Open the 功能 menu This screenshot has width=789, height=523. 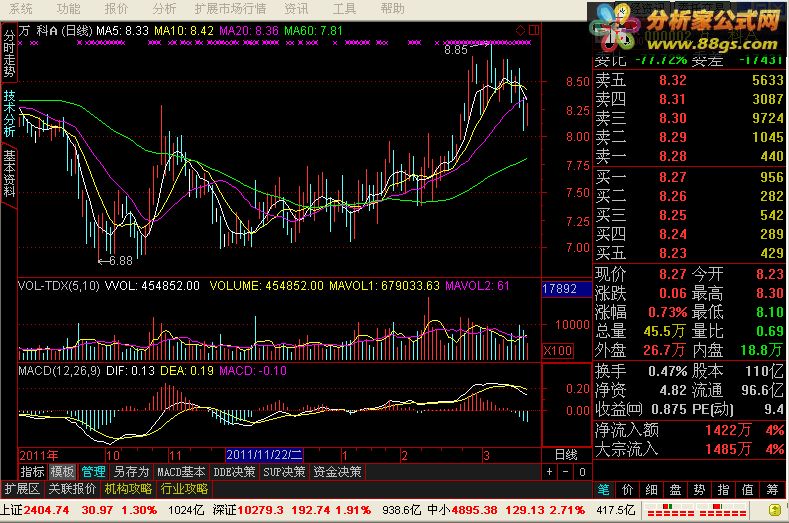pos(68,9)
